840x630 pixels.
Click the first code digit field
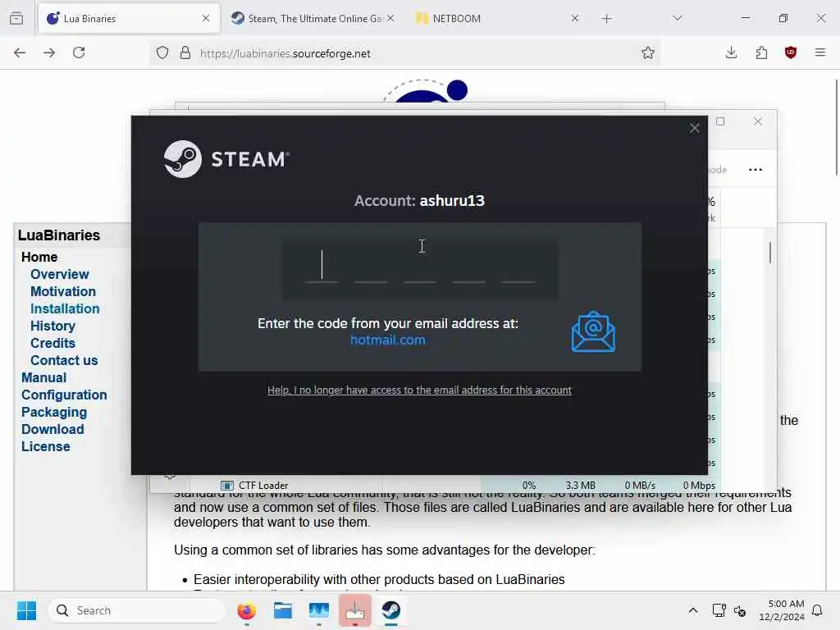pos(322,266)
